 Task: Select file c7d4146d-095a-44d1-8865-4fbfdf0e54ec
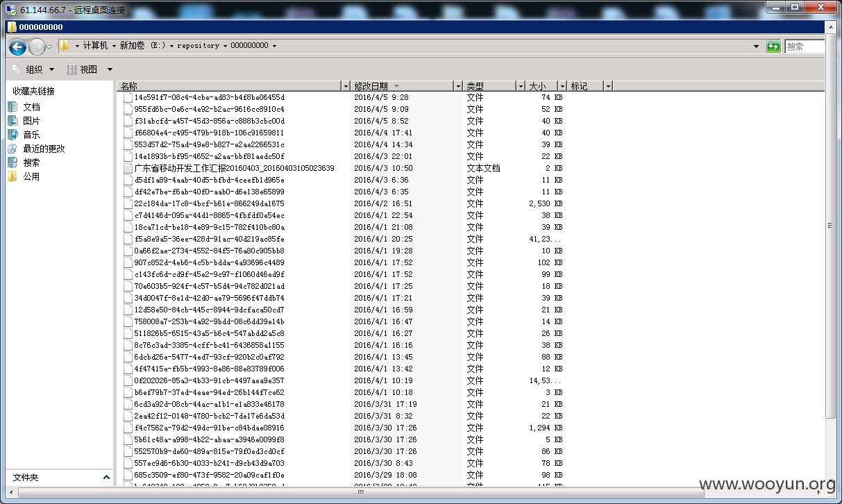(x=209, y=215)
